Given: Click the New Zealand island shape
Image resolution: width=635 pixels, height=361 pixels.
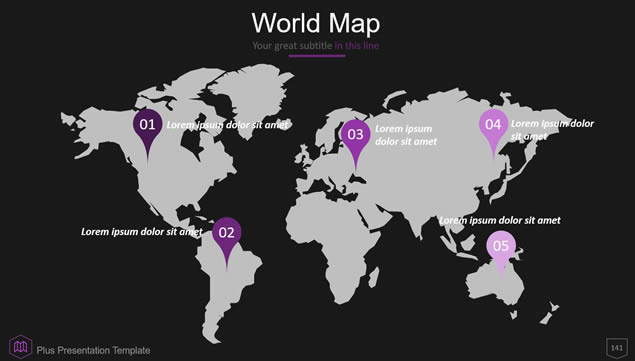Looking at the screenshot, I should tap(549, 314).
